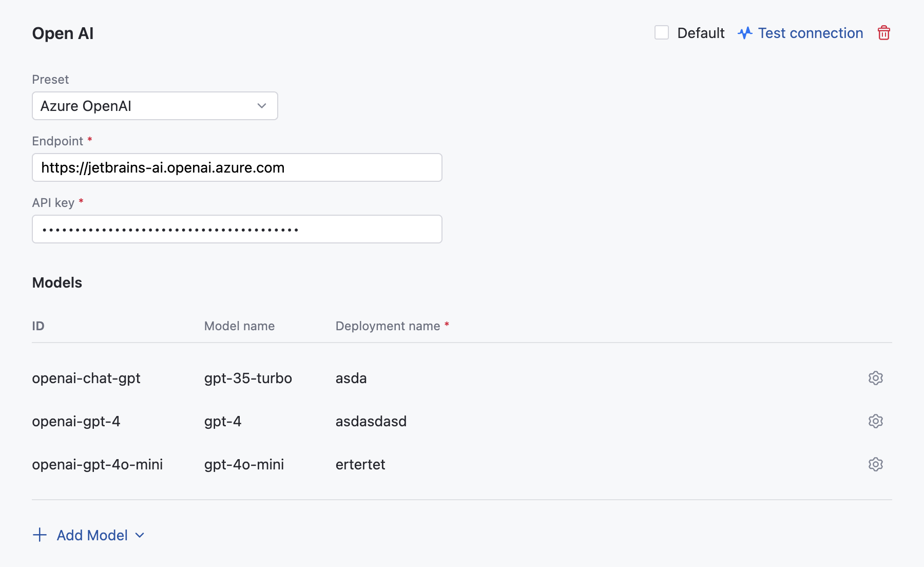The height and width of the screenshot is (567, 924).
Task: Enable the Default checkbox
Action: click(662, 33)
